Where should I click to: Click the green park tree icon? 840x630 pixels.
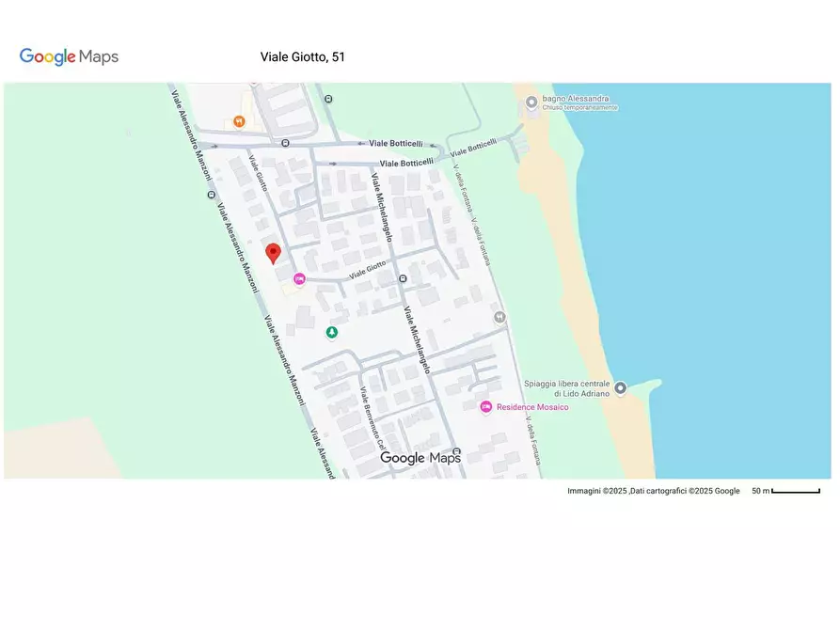332,332
